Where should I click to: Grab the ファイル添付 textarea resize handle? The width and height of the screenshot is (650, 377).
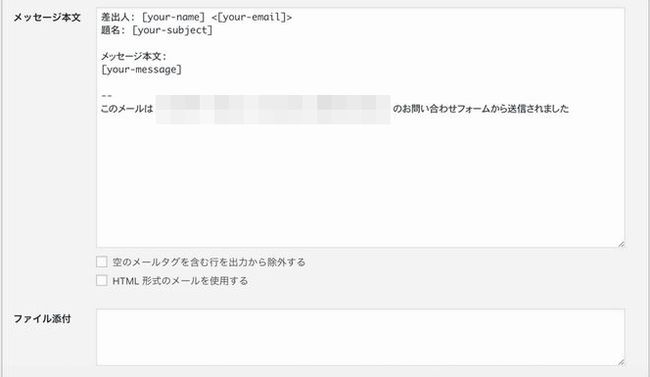click(x=621, y=362)
